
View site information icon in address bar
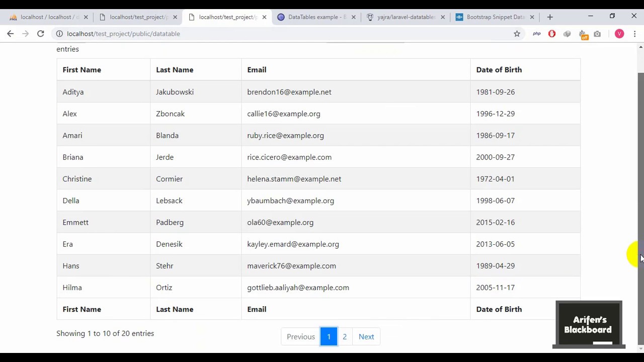[x=59, y=34]
